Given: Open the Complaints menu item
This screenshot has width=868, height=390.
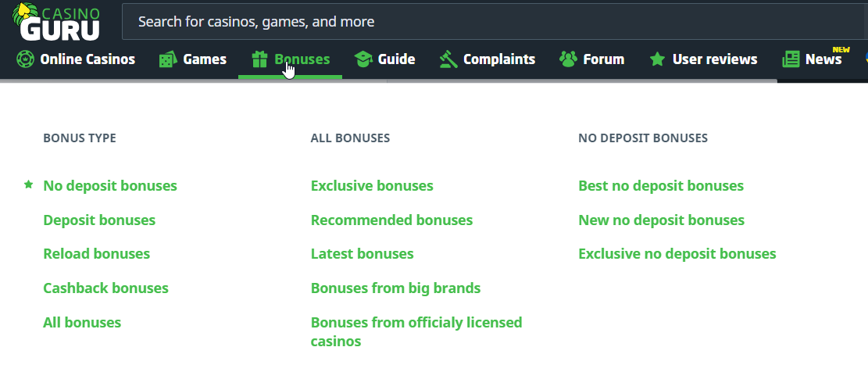Looking at the screenshot, I should tap(498, 59).
